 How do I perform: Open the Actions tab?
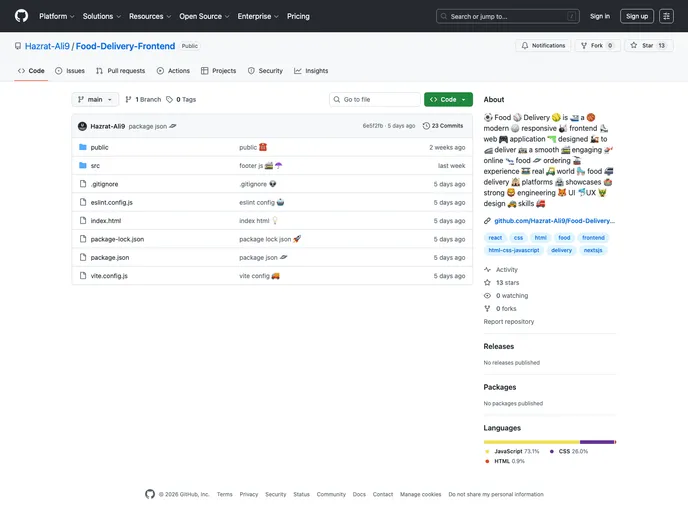(174, 71)
